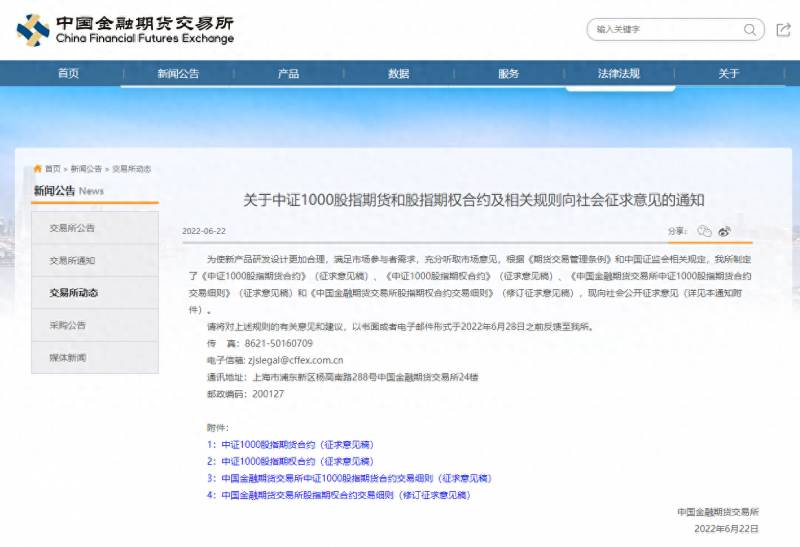This screenshot has width=800, height=547.
Task: Click the signature 中国金融期货交易所 at bottom
Action: [718, 512]
